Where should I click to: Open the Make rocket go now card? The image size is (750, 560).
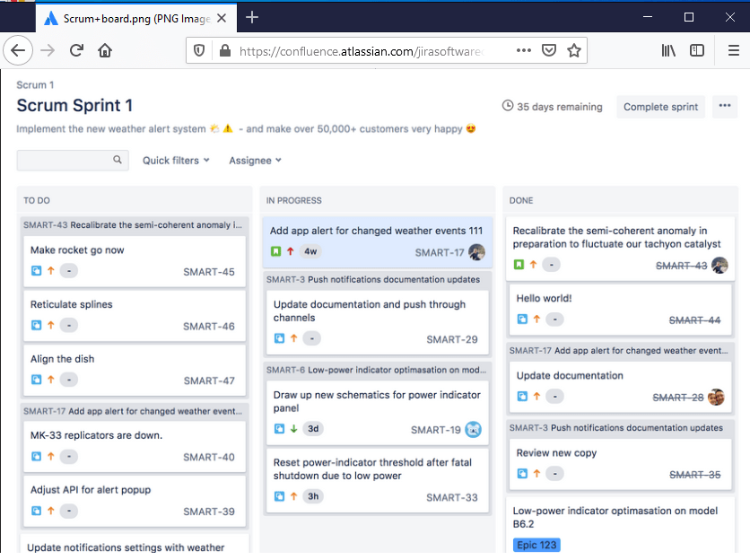(x=77, y=249)
